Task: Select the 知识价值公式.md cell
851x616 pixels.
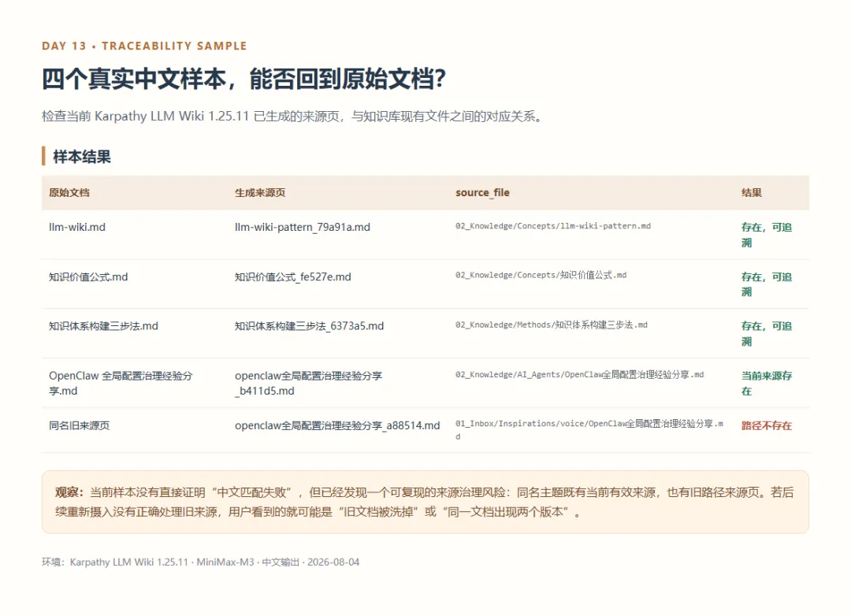Action: [88, 276]
